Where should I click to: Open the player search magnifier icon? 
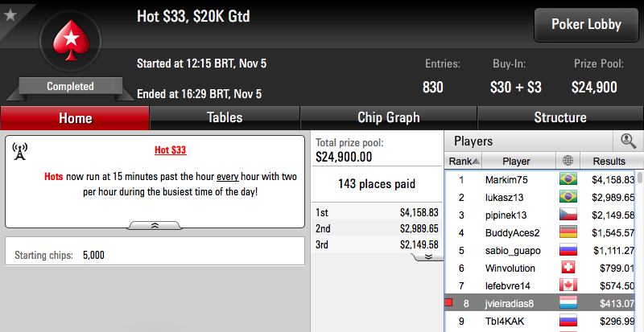point(628,141)
